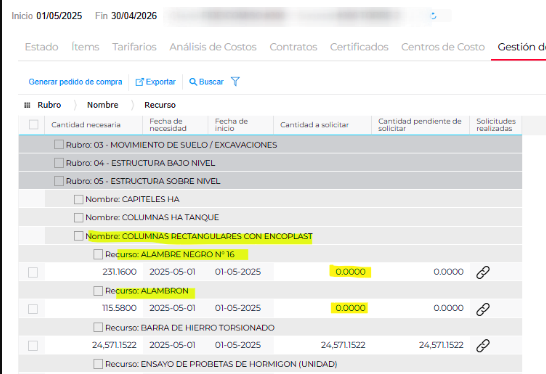Click the refresh icon near the date header
The height and width of the screenshot is (374, 546).
click(433, 16)
